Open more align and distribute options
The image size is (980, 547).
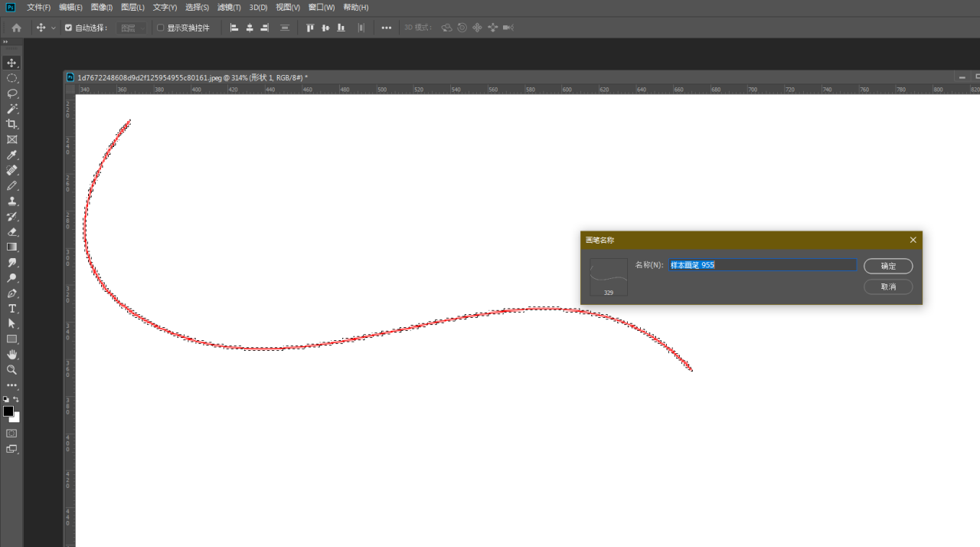387,28
